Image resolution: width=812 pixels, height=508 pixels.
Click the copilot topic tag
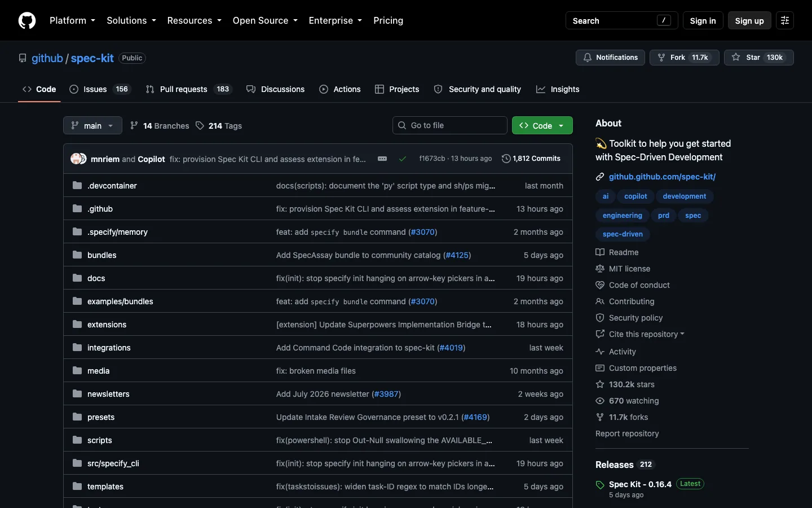(x=636, y=196)
